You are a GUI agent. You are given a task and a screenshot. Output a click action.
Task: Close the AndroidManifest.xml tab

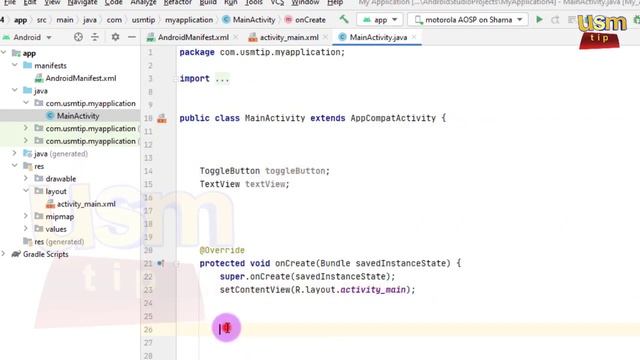coord(236,37)
